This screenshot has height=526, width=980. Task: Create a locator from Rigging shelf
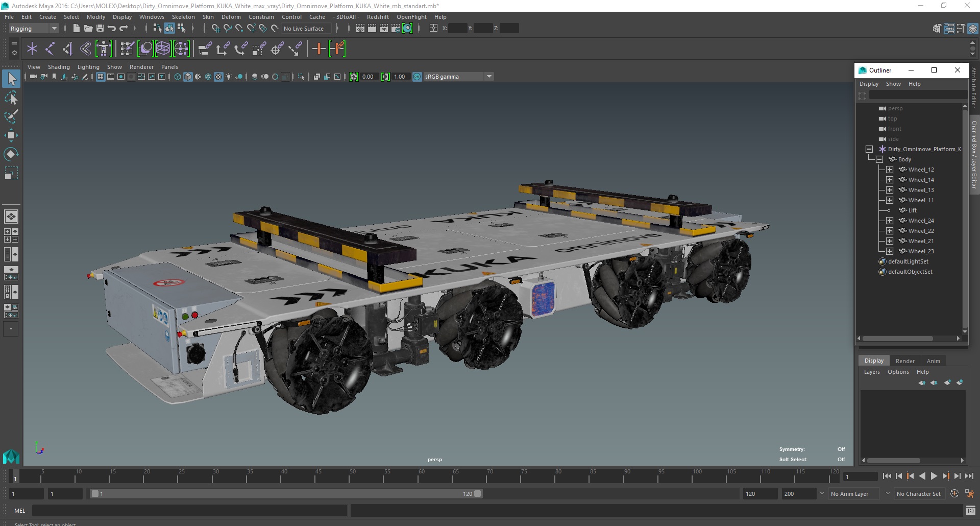pyautogui.click(x=32, y=49)
